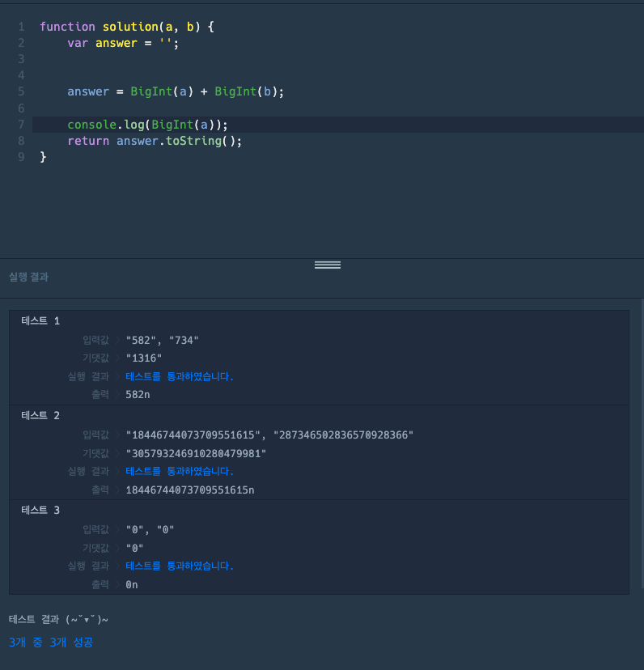Select the 테스트 3 result header

tap(40, 511)
